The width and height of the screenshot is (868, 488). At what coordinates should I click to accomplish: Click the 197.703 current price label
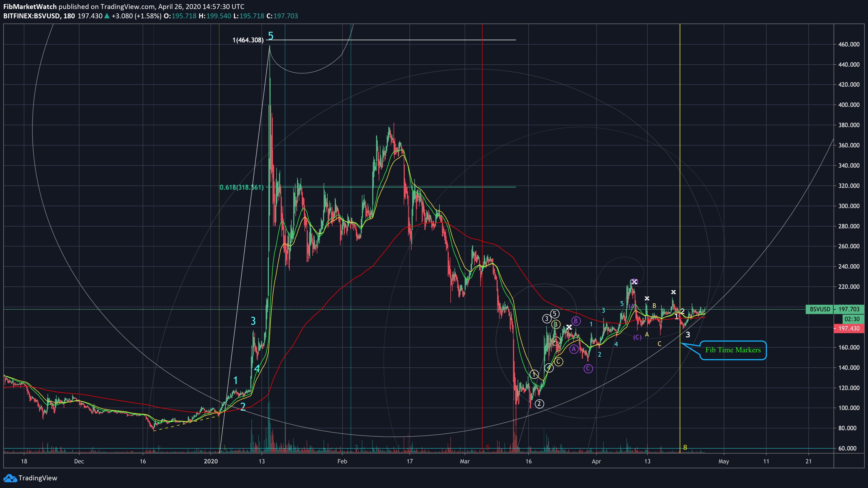tap(849, 309)
